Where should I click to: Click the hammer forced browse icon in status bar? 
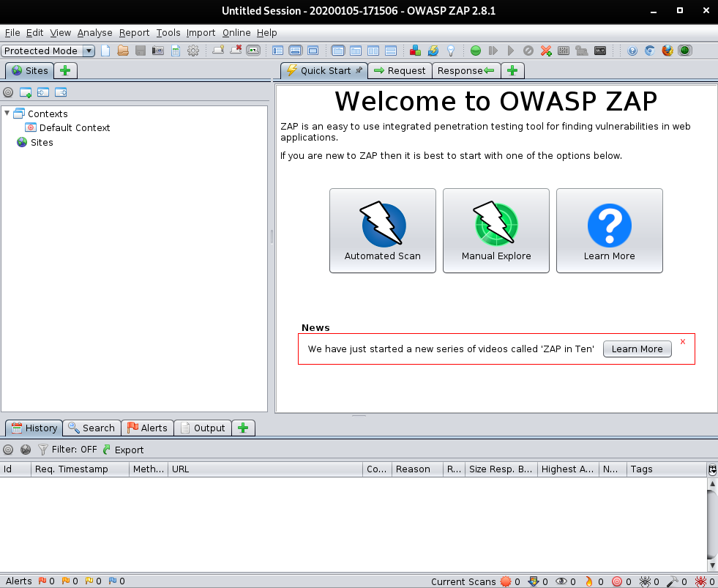[672, 581]
